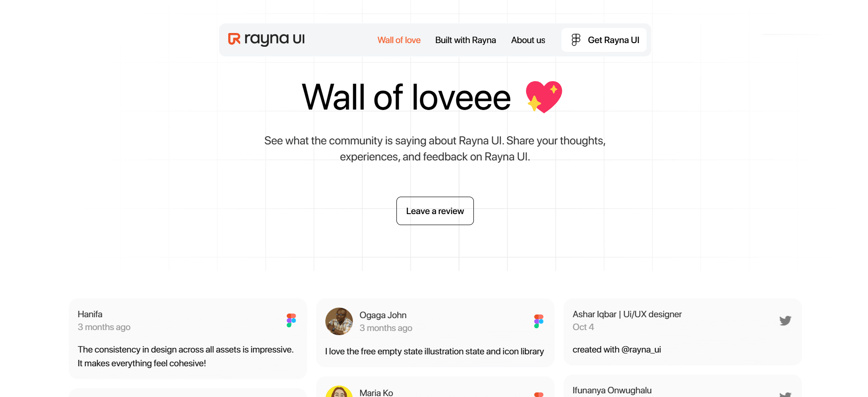Click the Rayna UI logo
The width and height of the screenshot is (868, 397).
coord(266,39)
